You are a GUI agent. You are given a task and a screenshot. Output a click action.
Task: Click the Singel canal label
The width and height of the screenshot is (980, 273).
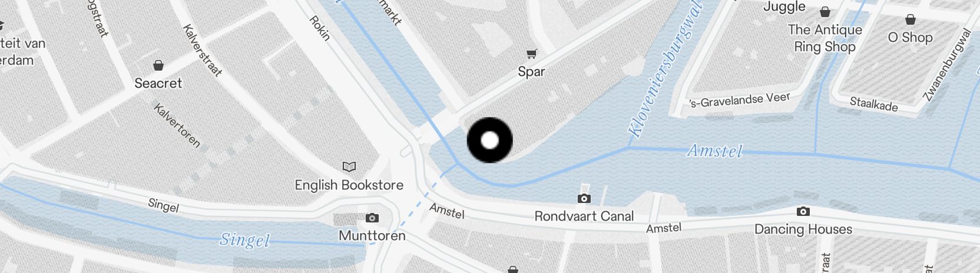[x=244, y=239]
